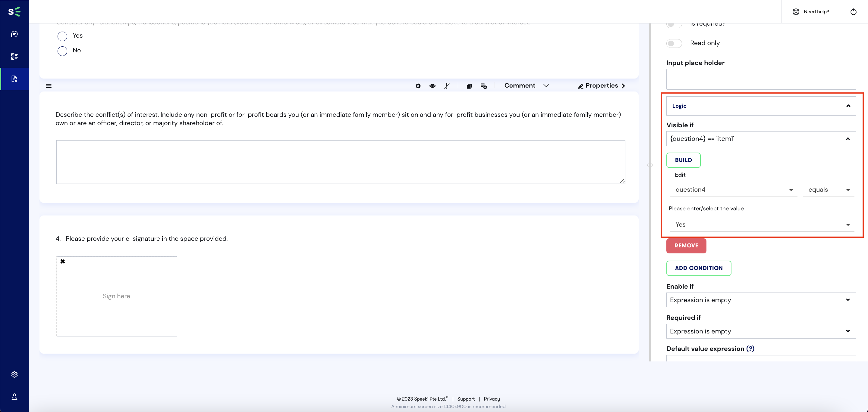
Task: Select the 'Yes' radio button answer
Action: click(x=62, y=36)
